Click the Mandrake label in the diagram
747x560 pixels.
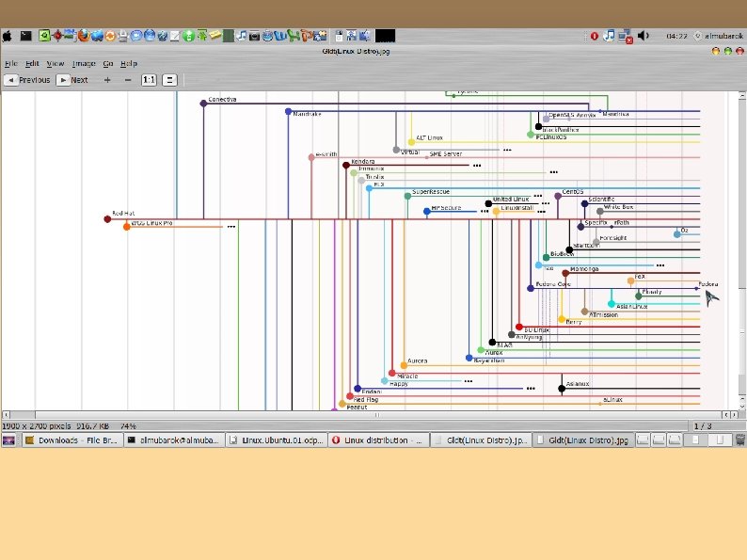click(x=307, y=115)
